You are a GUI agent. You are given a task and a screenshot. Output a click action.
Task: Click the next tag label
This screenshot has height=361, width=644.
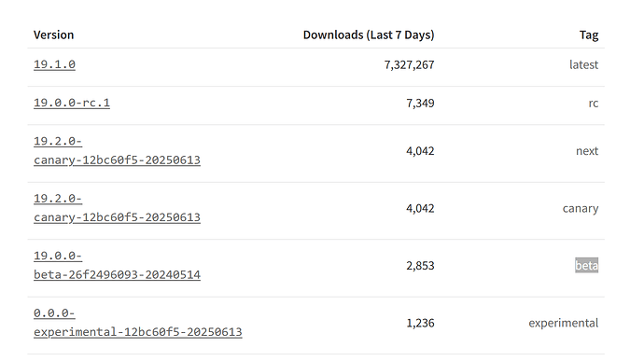pyautogui.click(x=587, y=151)
